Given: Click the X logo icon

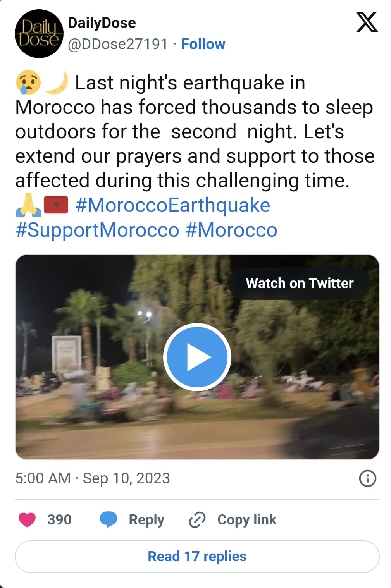Looking at the screenshot, I should (367, 22).
